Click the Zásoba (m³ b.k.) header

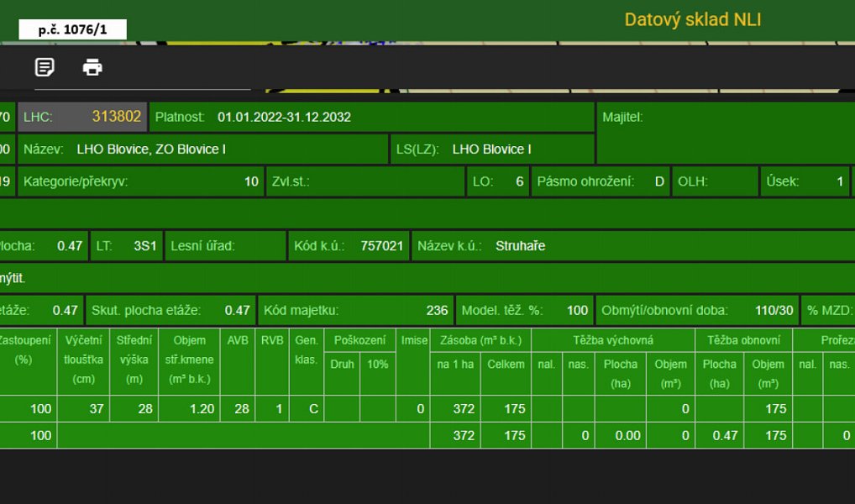(480, 340)
